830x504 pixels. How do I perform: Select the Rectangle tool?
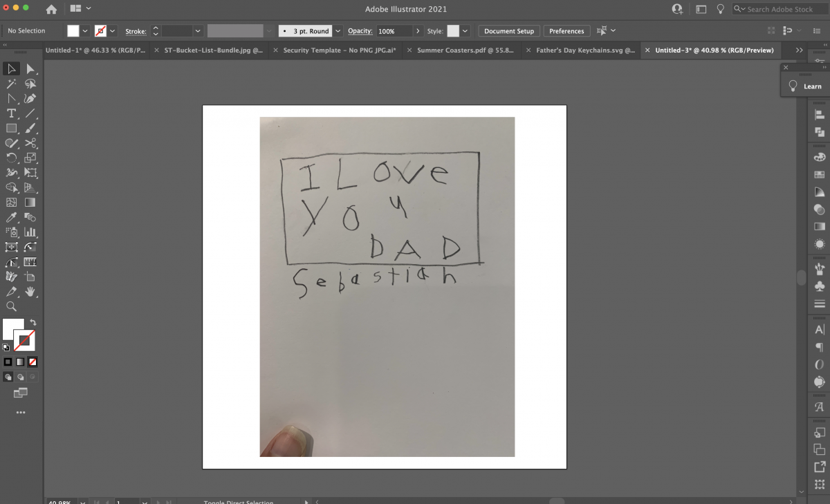[11, 129]
